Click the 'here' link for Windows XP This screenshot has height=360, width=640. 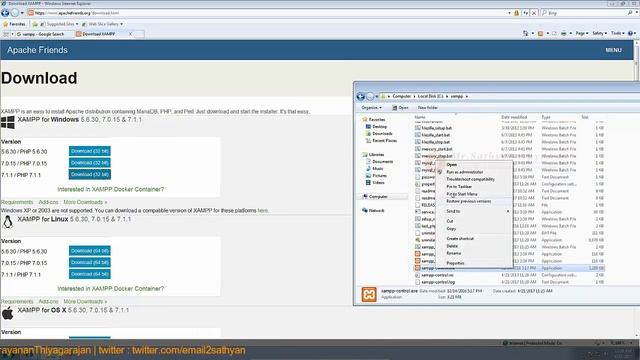click(x=263, y=211)
